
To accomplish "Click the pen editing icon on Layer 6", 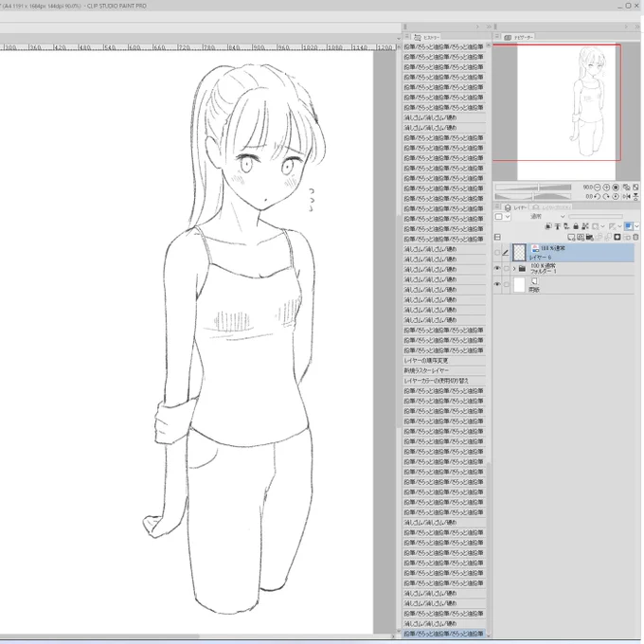I will [506, 253].
